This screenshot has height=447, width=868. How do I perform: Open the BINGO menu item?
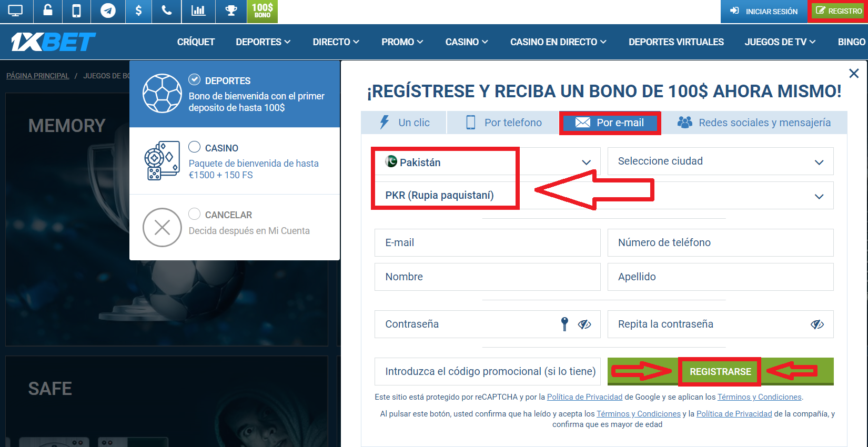click(x=851, y=42)
